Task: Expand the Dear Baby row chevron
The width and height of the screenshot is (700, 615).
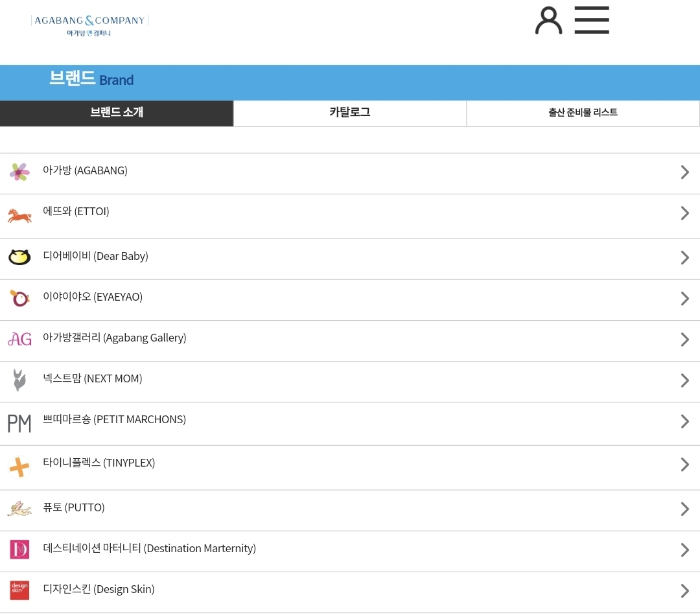Action: tap(685, 257)
